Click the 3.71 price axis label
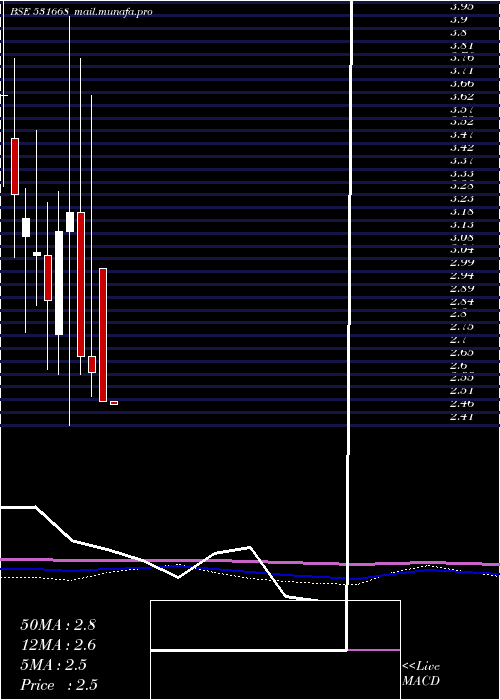This screenshot has height=700, width=500. [461, 71]
